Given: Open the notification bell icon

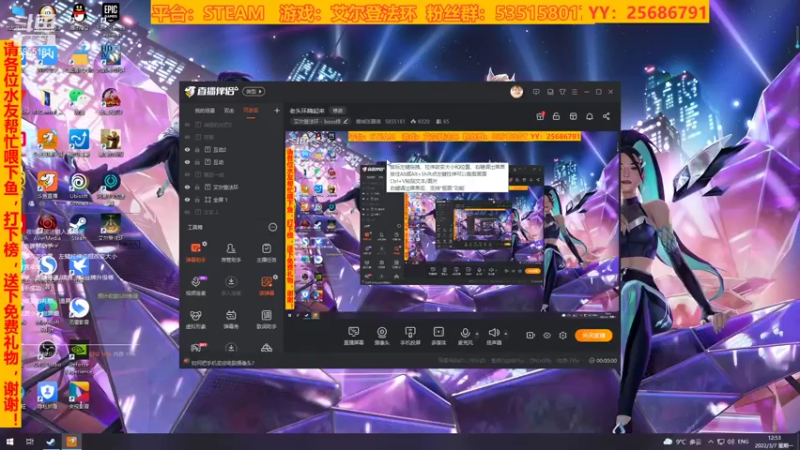Looking at the screenshot, I should click(589, 116).
